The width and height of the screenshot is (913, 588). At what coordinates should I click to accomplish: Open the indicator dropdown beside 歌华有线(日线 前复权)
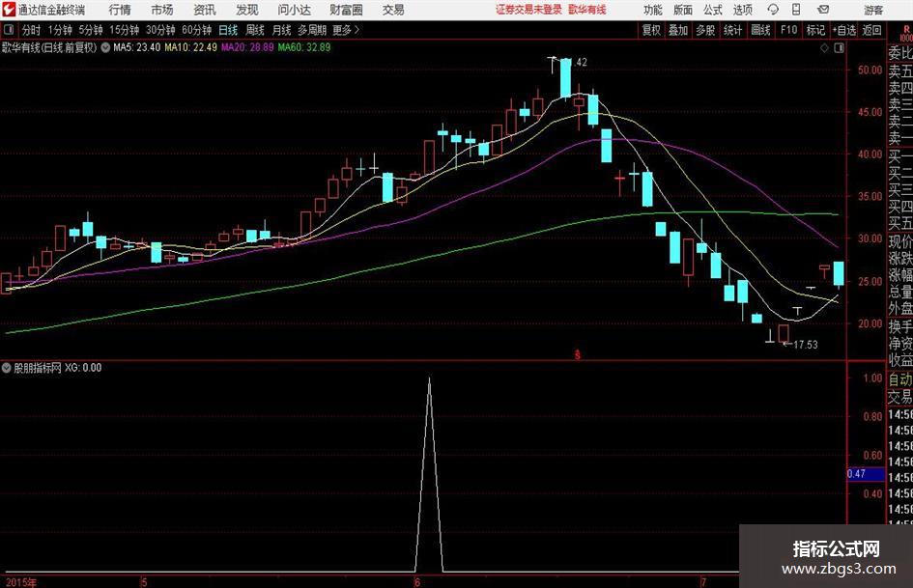(105, 47)
